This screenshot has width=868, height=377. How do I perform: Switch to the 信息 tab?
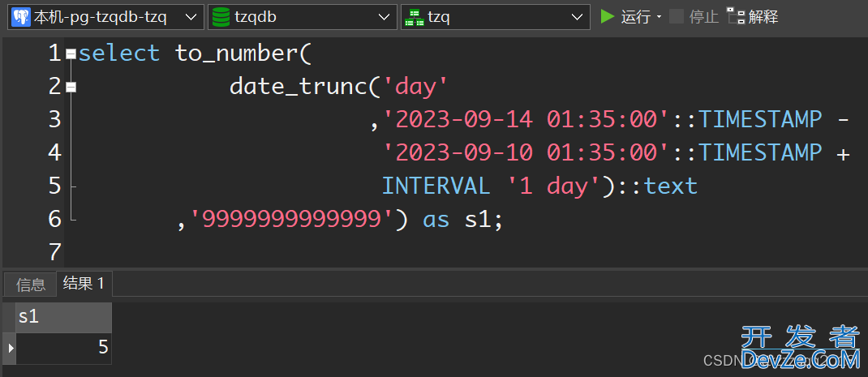pos(31,285)
